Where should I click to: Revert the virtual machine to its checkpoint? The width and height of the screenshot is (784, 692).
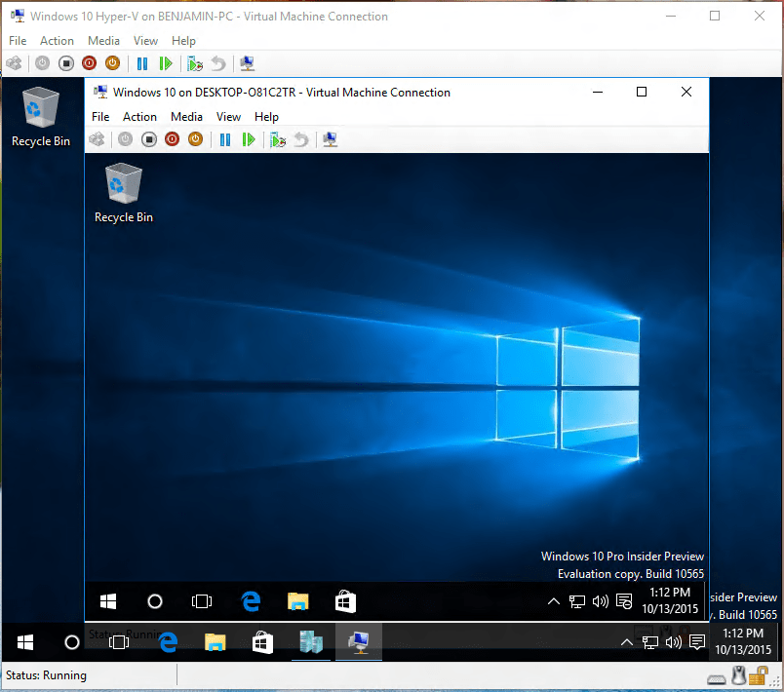click(x=300, y=138)
